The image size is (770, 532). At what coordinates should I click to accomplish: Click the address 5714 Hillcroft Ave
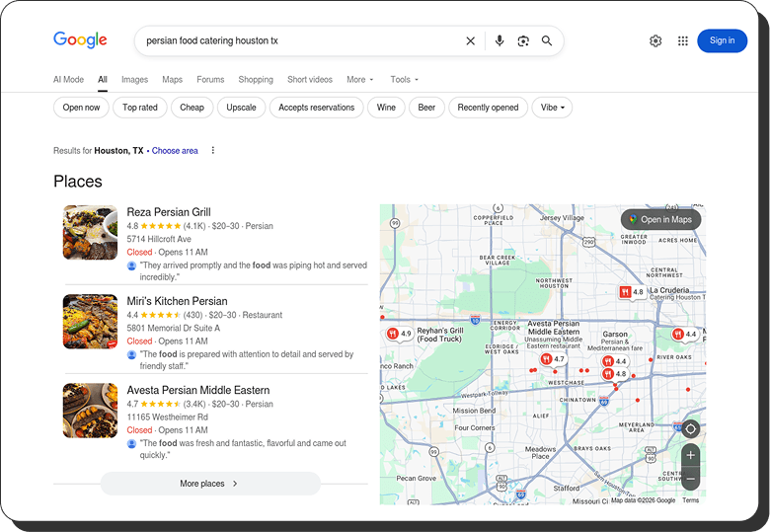[159, 239]
